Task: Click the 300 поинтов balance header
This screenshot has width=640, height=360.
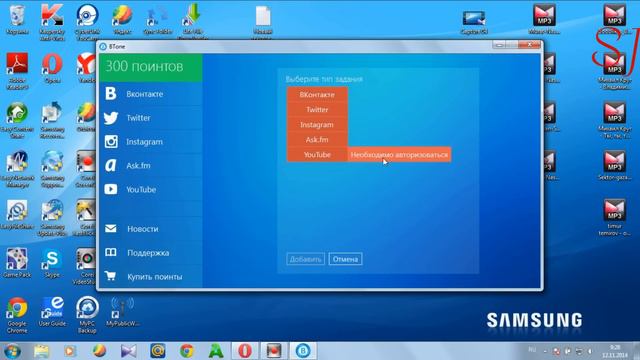Action: pyautogui.click(x=151, y=67)
